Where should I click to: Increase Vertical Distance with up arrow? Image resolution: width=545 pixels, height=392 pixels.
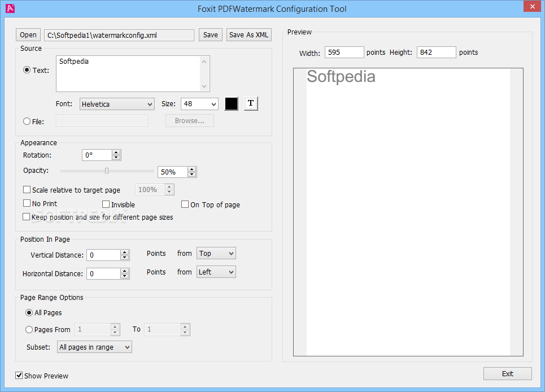(124, 252)
